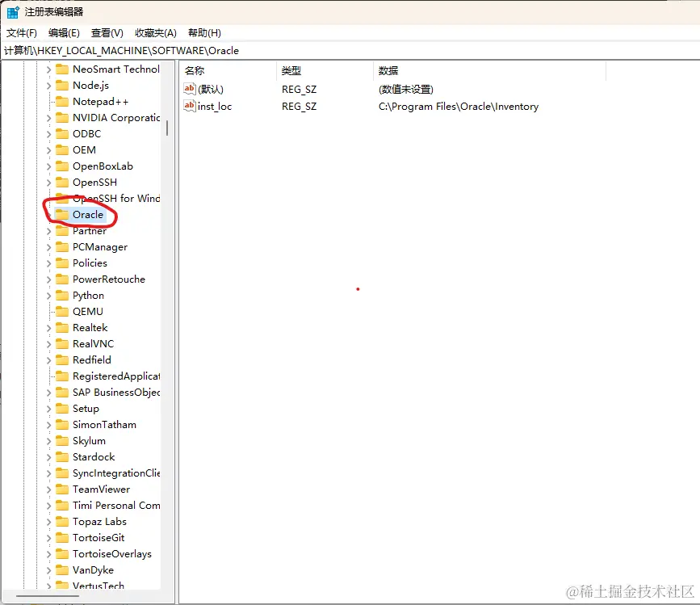700x605 pixels.
Task: Click the Topaz Labs folder icon
Action: [61, 521]
